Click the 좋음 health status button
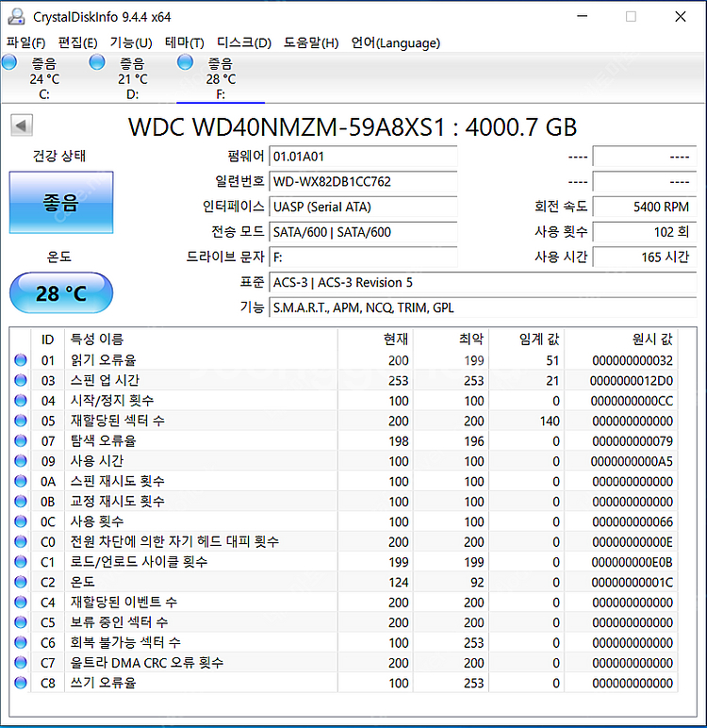This screenshot has width=707, height=728. (x=61, y=203)
